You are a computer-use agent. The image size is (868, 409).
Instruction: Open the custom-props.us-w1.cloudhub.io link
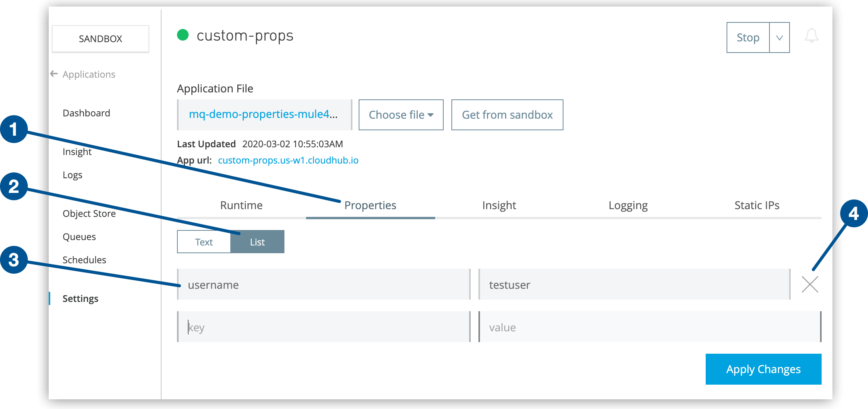pos(288,160)
